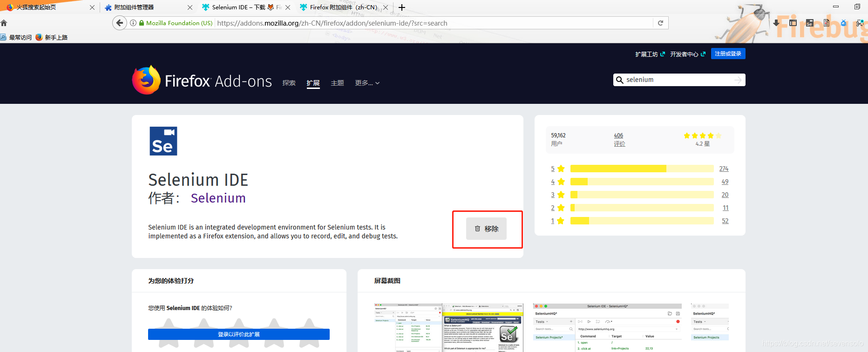Click the Firefox Add-ons logo
The height and width of the screenshot is (352, 868).
point(202,81)
